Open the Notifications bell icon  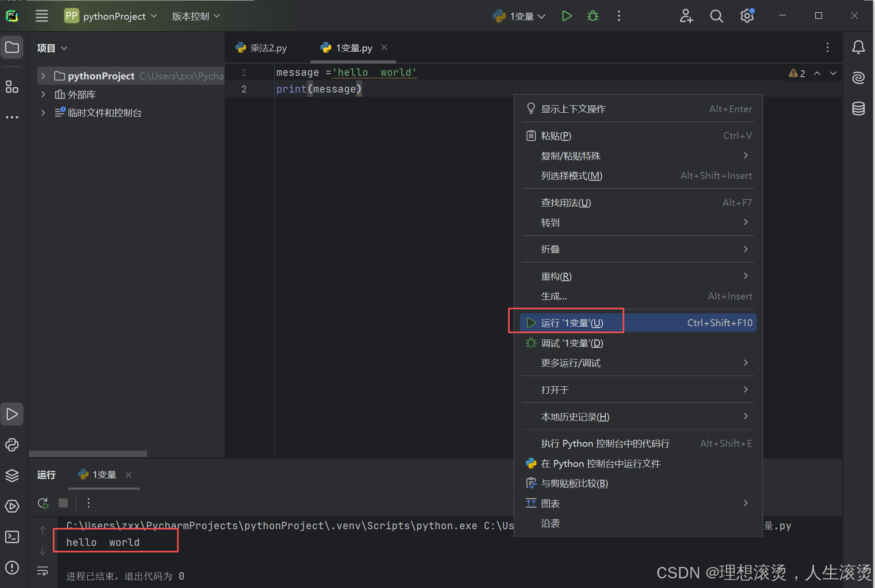[x=858, y=47]
